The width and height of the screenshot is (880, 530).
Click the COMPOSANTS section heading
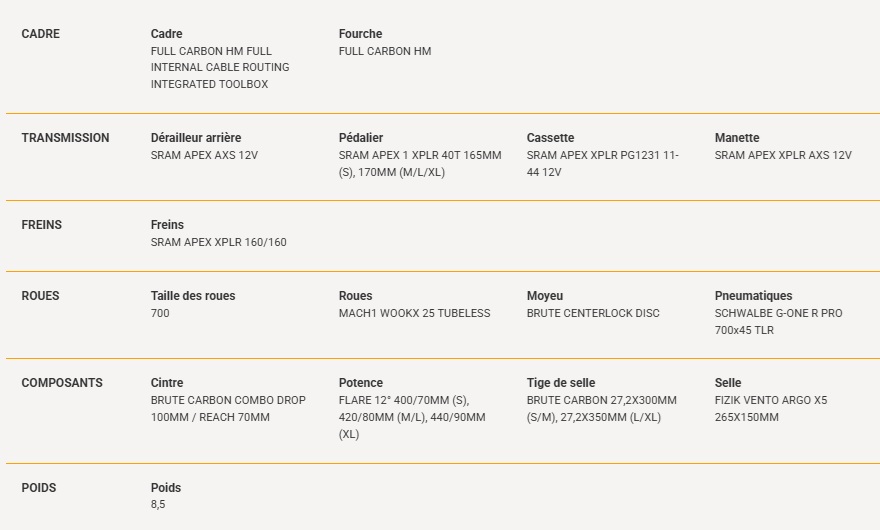click(62, 383)
